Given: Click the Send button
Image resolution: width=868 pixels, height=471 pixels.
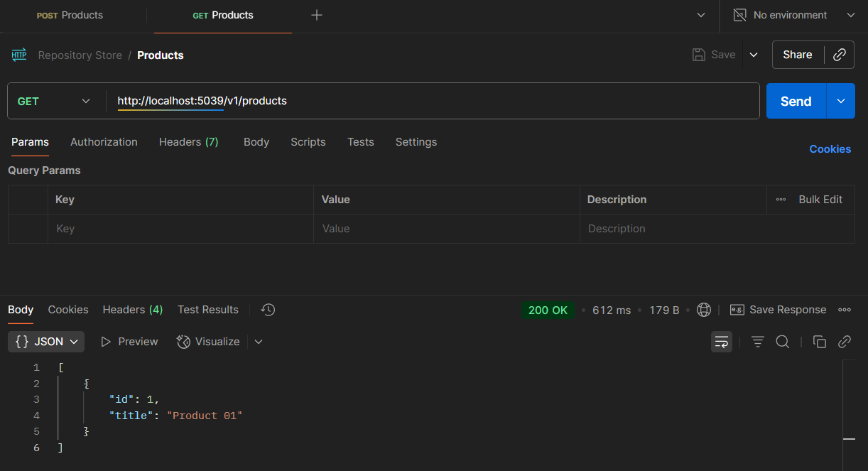Looking at the screenshot, I should (796, 101).
